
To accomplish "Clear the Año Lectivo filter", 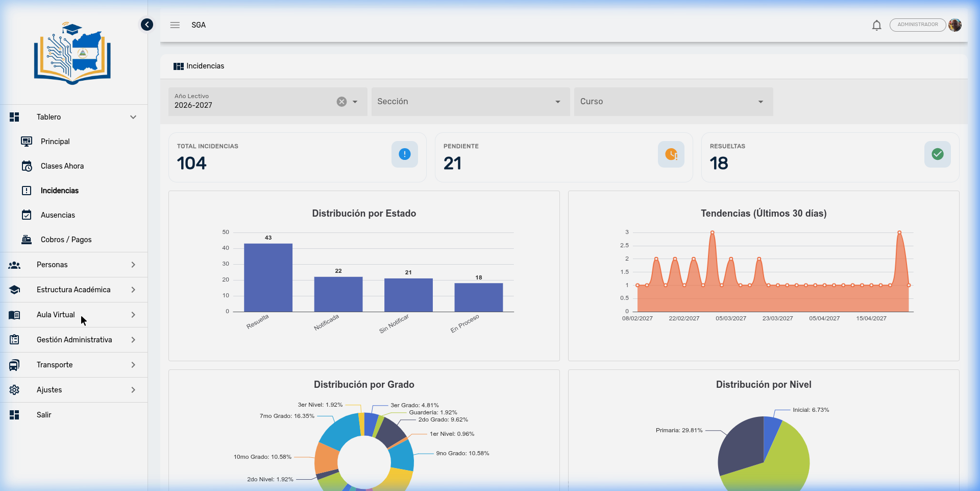I will pyautogui.click(x=341, y=102).
